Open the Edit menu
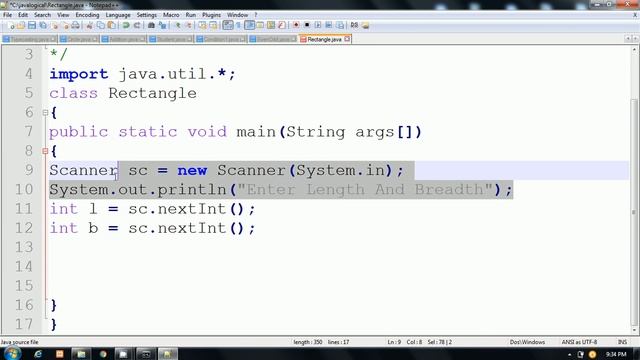Viewport: 640px width, 360px height. coord(23,15)
